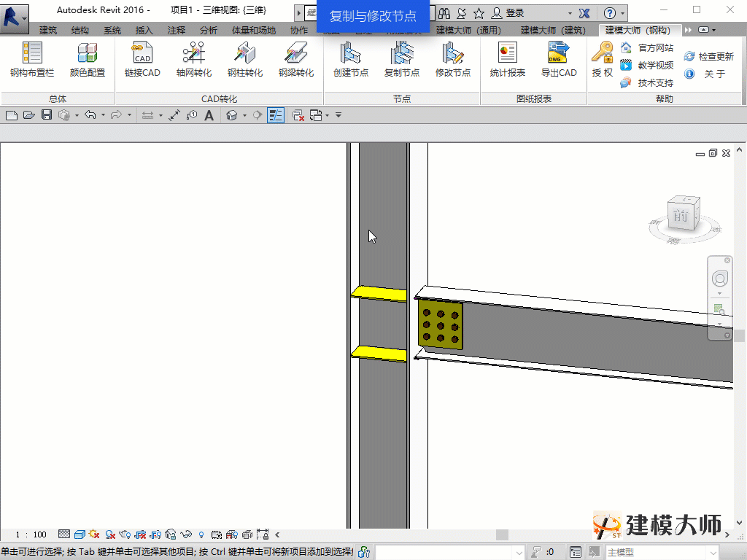Open temporary hide/isolate glasses icon
Viewport: 747px width, 560px height.
coord(186,534)
